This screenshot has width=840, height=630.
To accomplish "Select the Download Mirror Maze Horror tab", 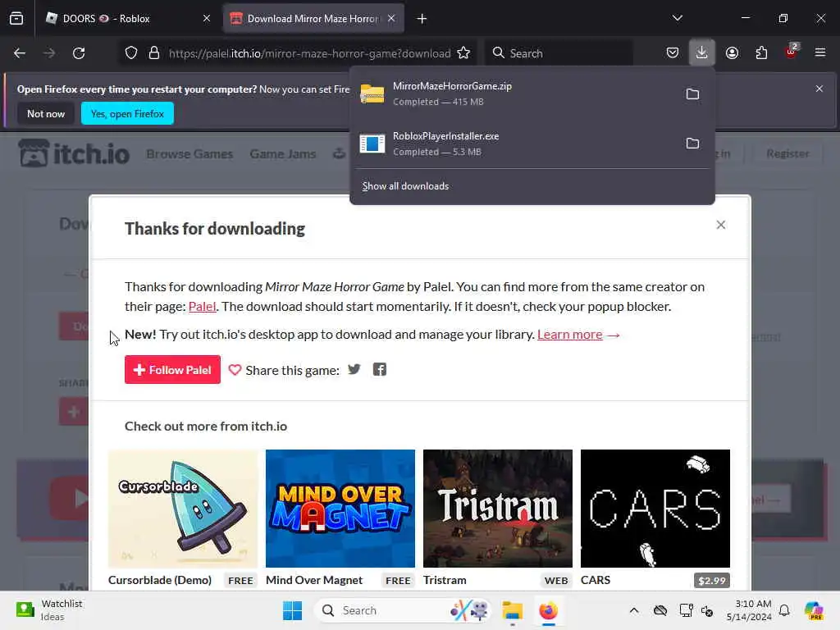I will pos(313,18).
